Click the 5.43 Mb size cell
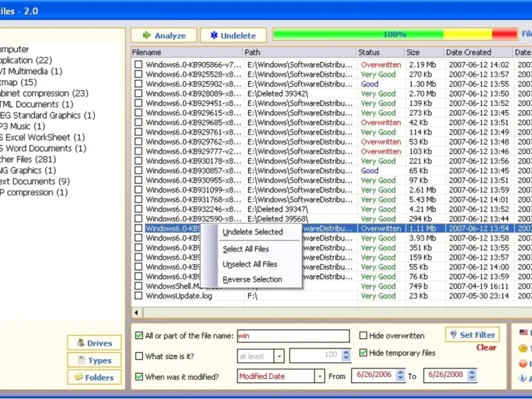The height and width of the screenshot is (399, 532). tap(422, 199)
